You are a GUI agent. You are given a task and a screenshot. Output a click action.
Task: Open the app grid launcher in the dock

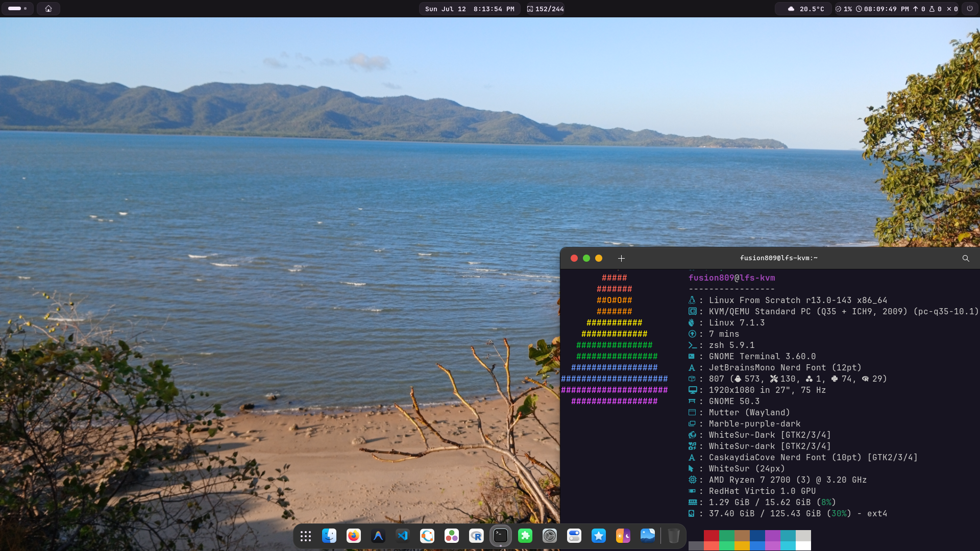point(306,536)
